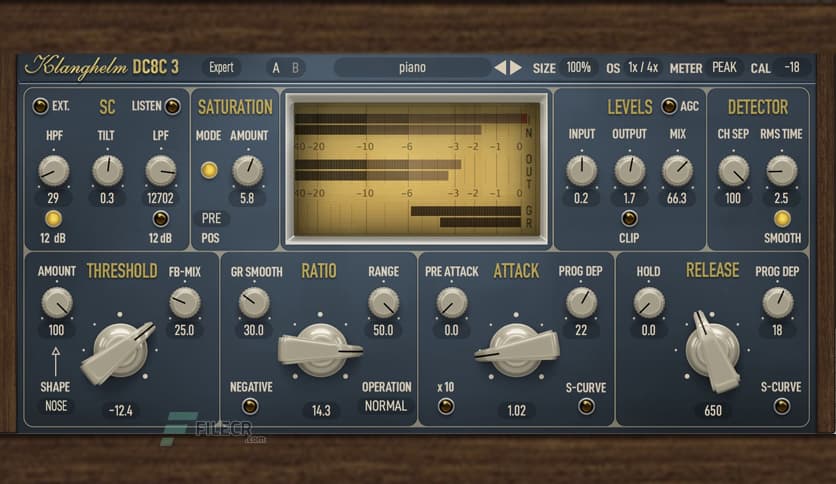Viewport: 836px width, 484px height.
Task: Click the Attack PROG DEP knob
Action: point(581,302)
